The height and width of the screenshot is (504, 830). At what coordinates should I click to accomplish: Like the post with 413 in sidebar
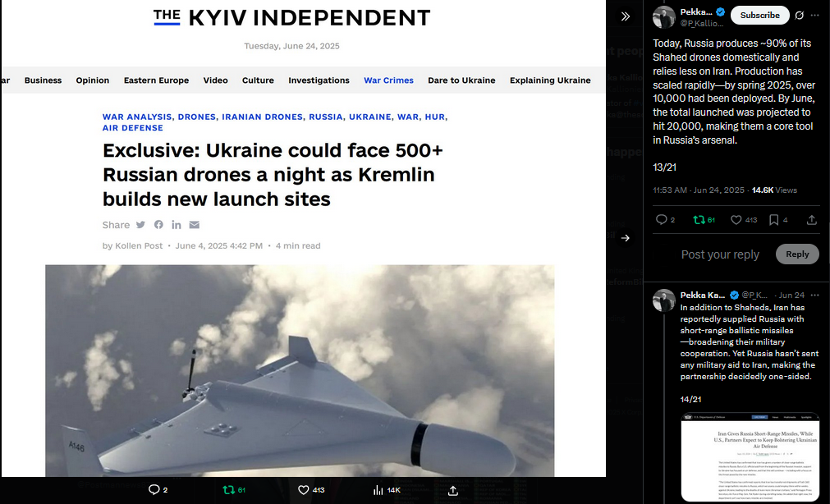click(736, 220)
